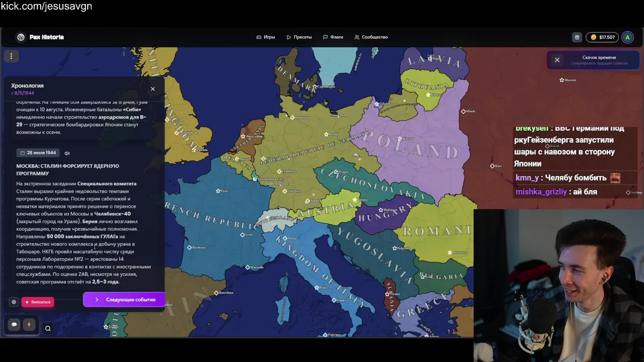Select the Rome capital star
The height and width of the screenshot is (362, 644).
tap(316, 288)
